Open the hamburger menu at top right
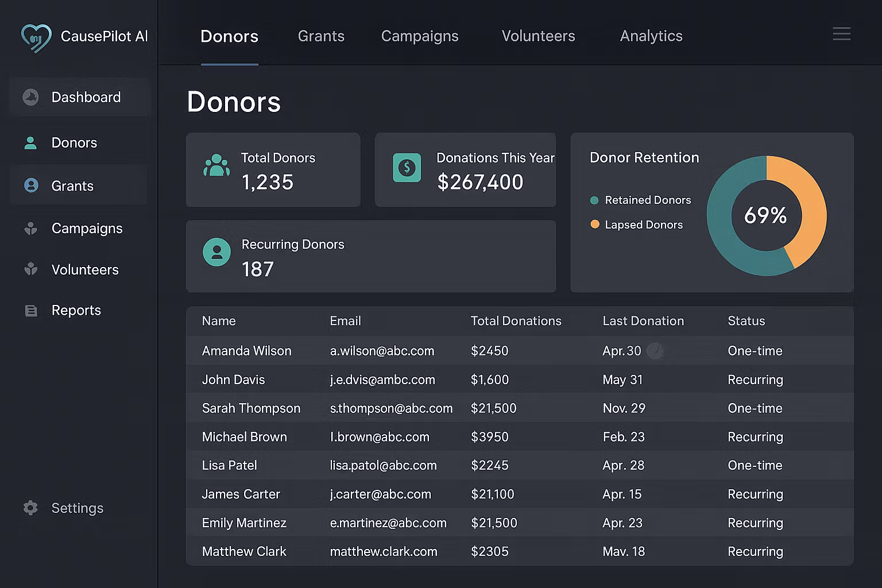This screenshot has width=882, height=588. click(x=841, y=34)
